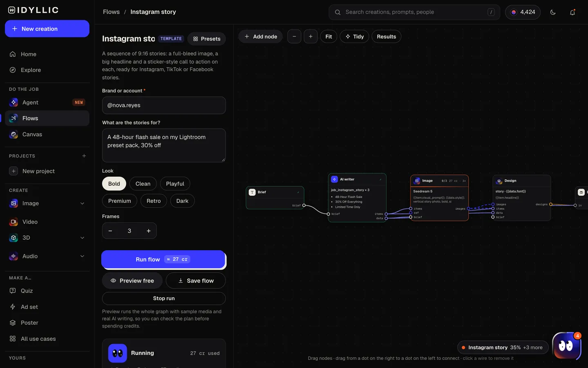
Task: Select the Playful look
Action: pyautogui.click(x=175, y=184)
